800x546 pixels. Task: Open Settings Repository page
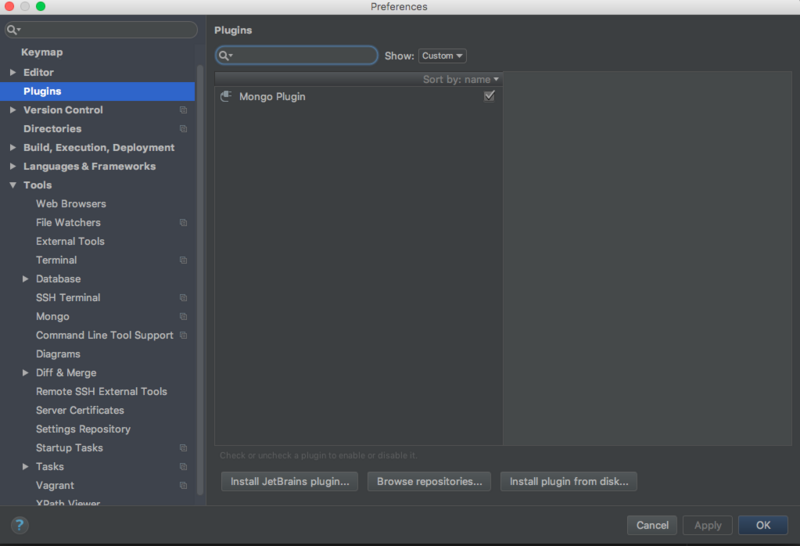click(83, 429)
